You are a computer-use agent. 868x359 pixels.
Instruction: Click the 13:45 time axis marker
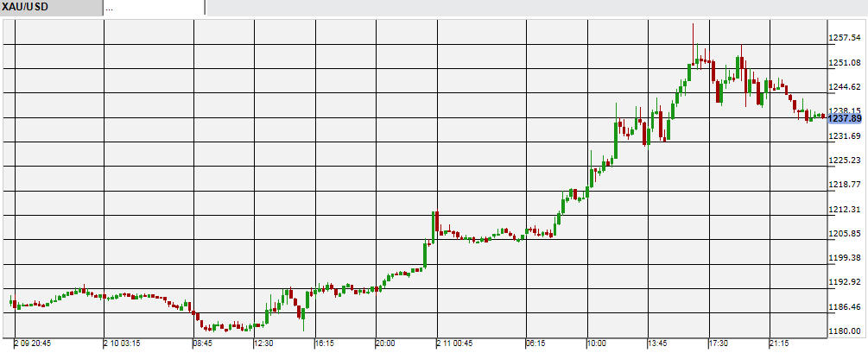click(658, 343)
